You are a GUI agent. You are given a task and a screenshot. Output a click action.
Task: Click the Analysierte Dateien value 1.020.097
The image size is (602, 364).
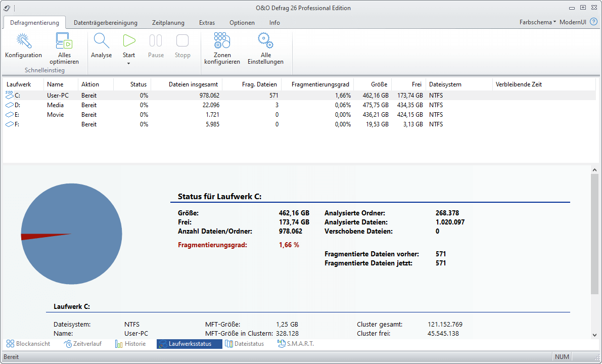coord(450,222)
